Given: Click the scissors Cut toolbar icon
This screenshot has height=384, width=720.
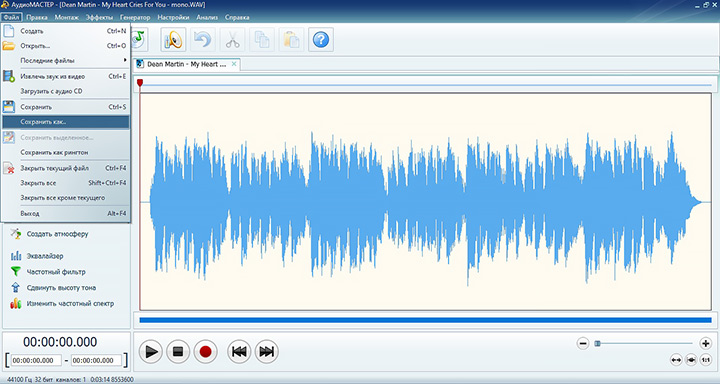Looking at the screenshot, I should [x=232, y=40].
